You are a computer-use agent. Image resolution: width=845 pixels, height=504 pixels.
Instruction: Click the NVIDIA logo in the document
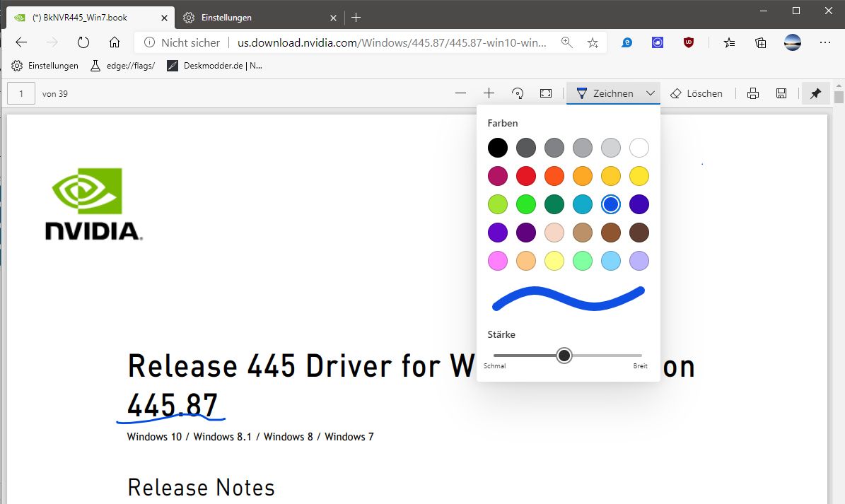(x=94, y=204)
